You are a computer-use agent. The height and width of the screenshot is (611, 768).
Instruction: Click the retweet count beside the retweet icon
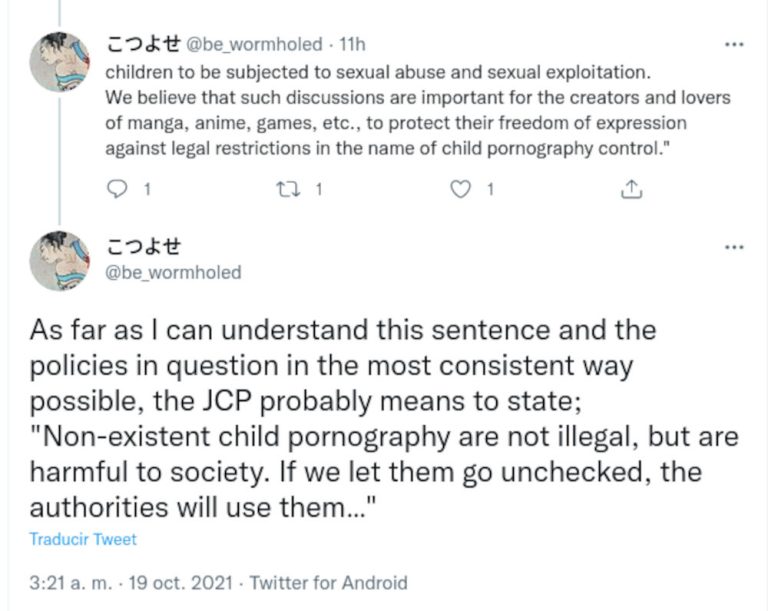(x=319, y=188)
